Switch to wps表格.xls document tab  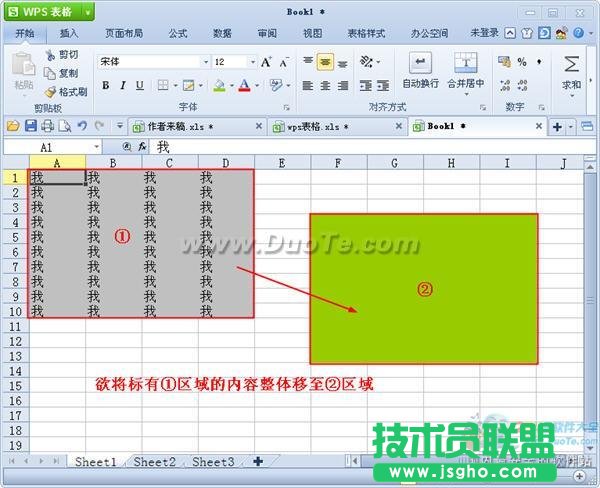pyautogui.click(x=337, y=126)
